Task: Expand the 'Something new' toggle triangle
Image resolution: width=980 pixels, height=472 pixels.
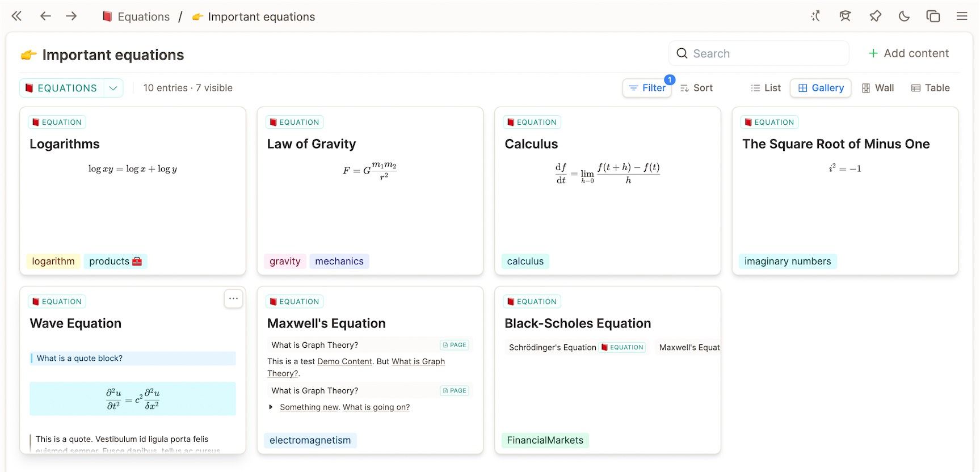Action: coord(271,407)
